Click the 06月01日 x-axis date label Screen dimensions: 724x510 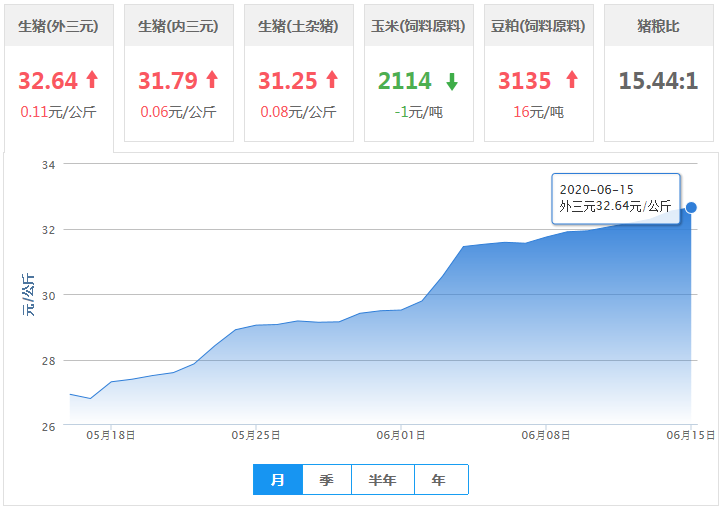401,435
